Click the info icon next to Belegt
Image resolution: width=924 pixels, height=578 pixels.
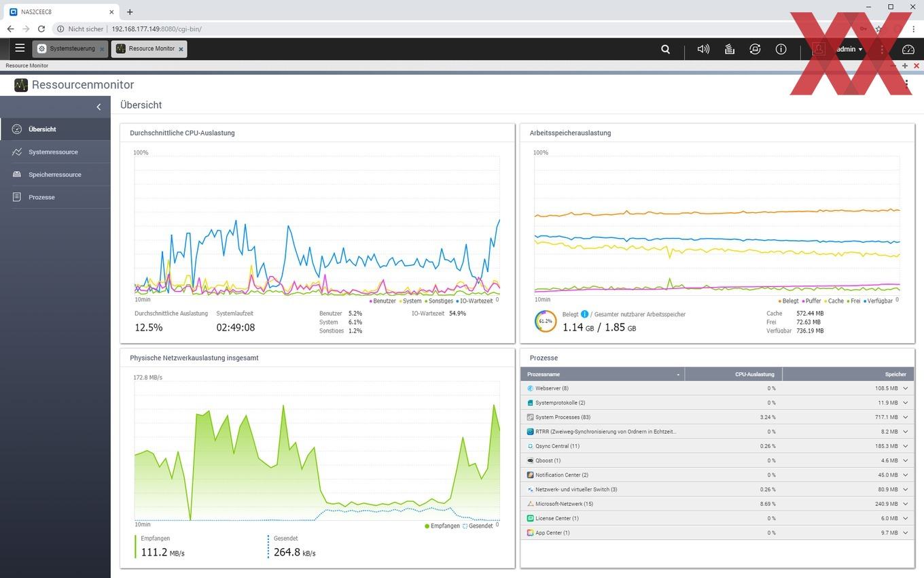(x=584, y=314)
